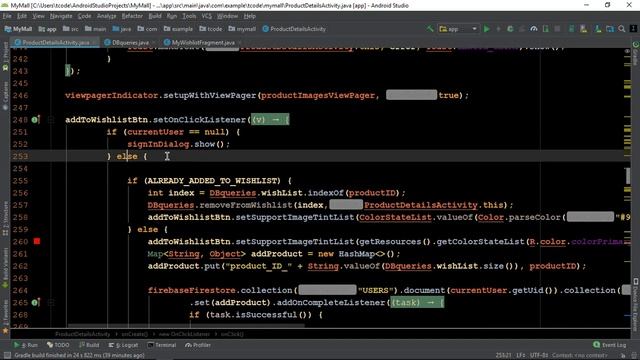Viewport: 640px width, 360px height.
Task: Open the Build menu
Action: pyautogui.click(x=155, y=16)
